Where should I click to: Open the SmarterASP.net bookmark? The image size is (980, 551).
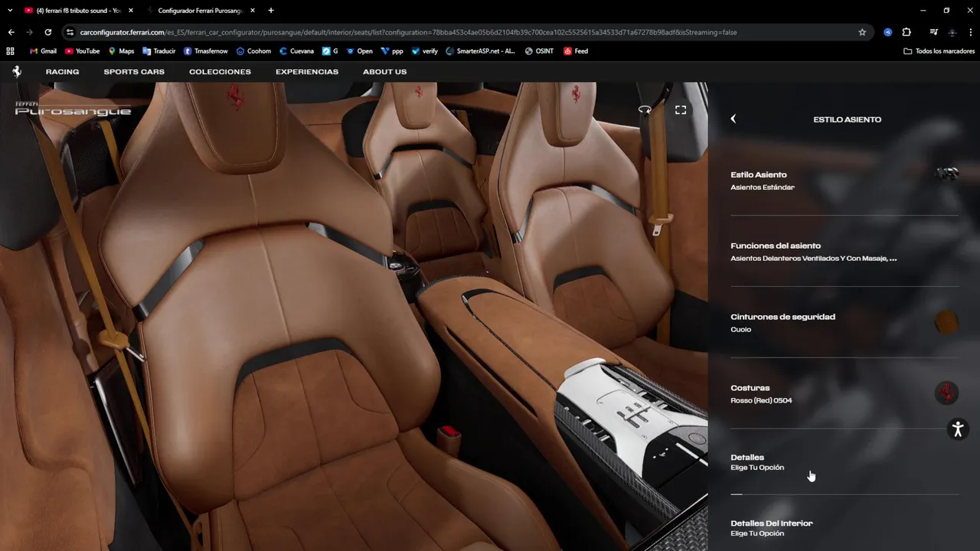pyautogui.click(x=480, y=51)
